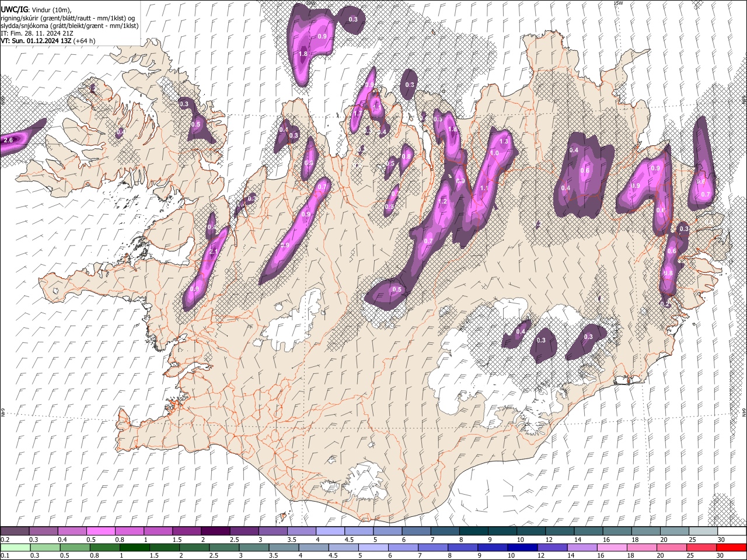
Task: Click the 1.2 snowfall value on the map
Action: (442, 202)
